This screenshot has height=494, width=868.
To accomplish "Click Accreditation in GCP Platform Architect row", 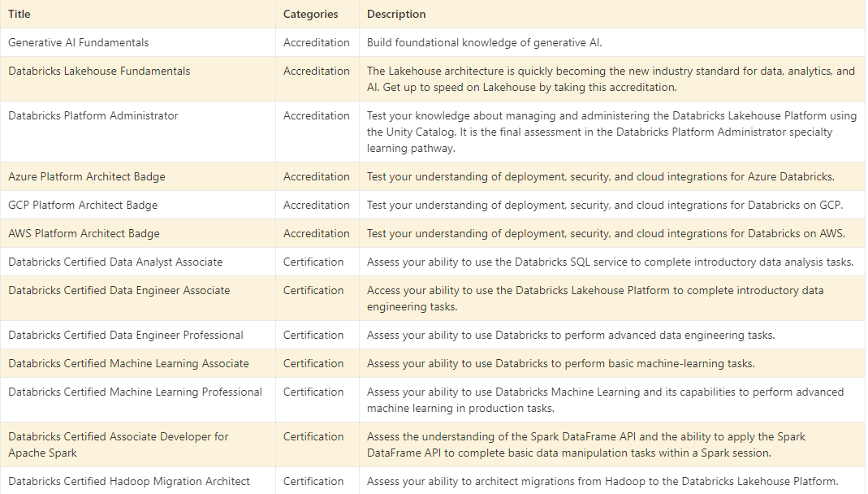I will (x=317, y=205).
